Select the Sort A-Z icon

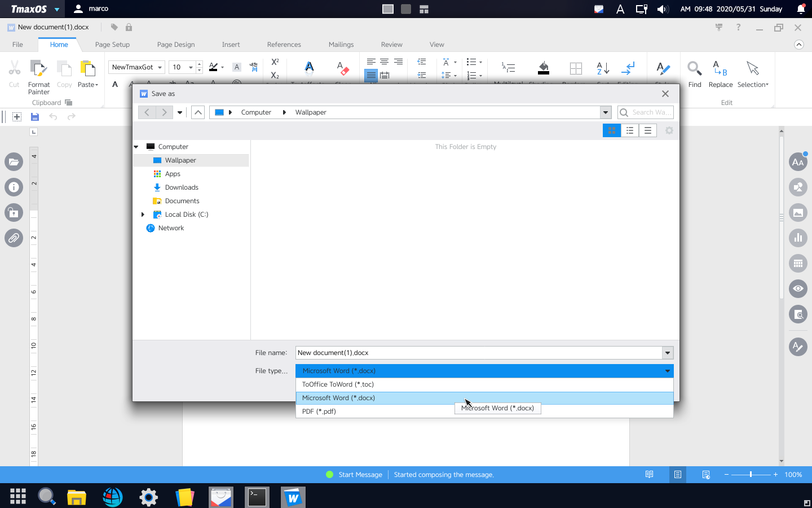603,68
